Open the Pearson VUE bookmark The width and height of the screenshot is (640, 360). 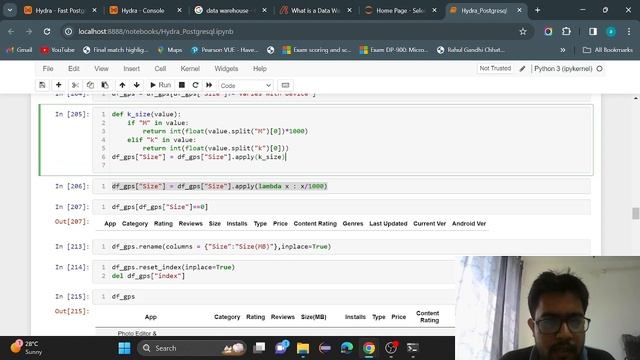click(224, 50)
